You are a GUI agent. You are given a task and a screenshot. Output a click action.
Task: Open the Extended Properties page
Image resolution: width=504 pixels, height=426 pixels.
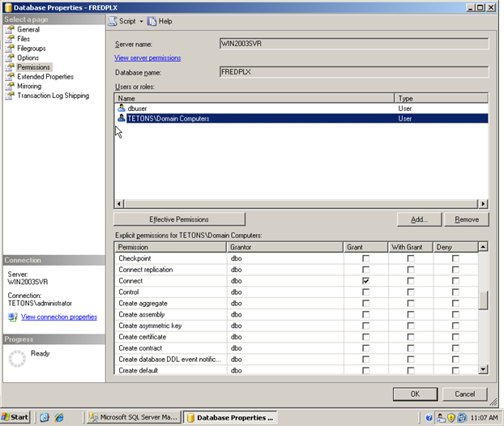tap(45, 76)
